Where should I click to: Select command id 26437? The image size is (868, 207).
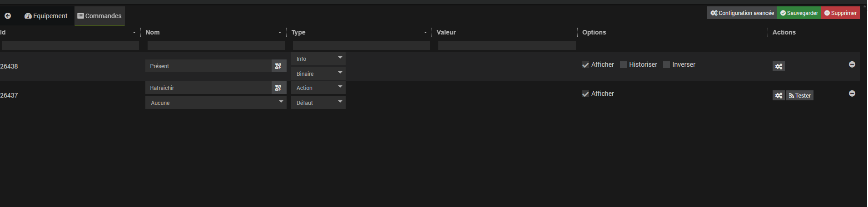click(9, 95)
